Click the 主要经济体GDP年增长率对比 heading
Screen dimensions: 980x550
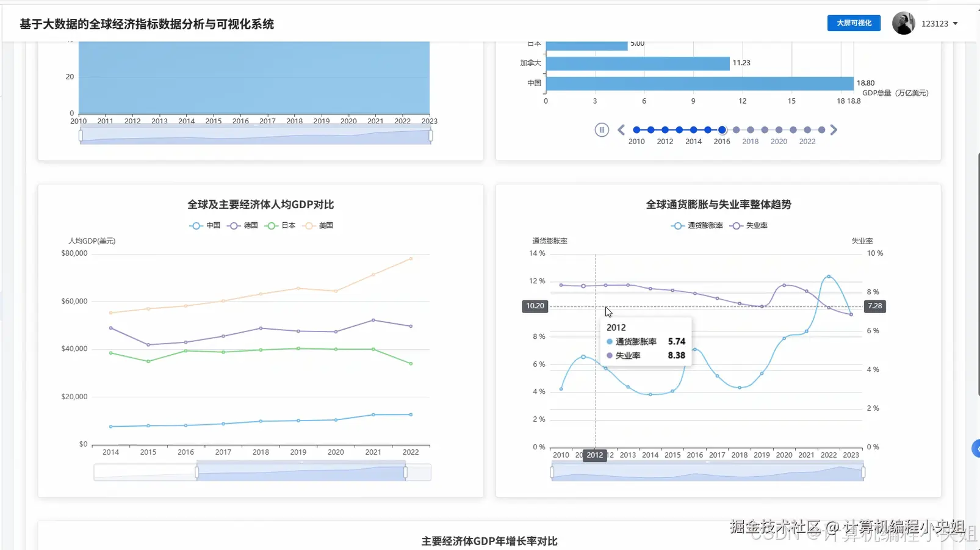(x=489, y=541)
